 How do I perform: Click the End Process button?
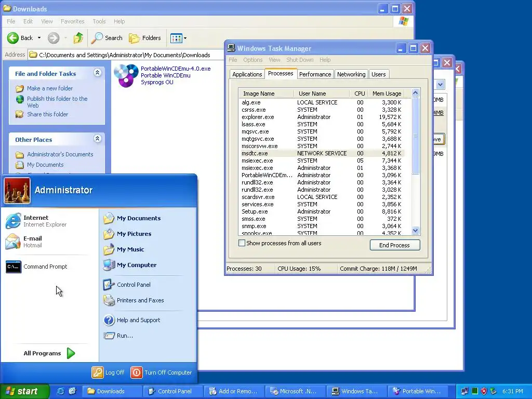[395, 245]
